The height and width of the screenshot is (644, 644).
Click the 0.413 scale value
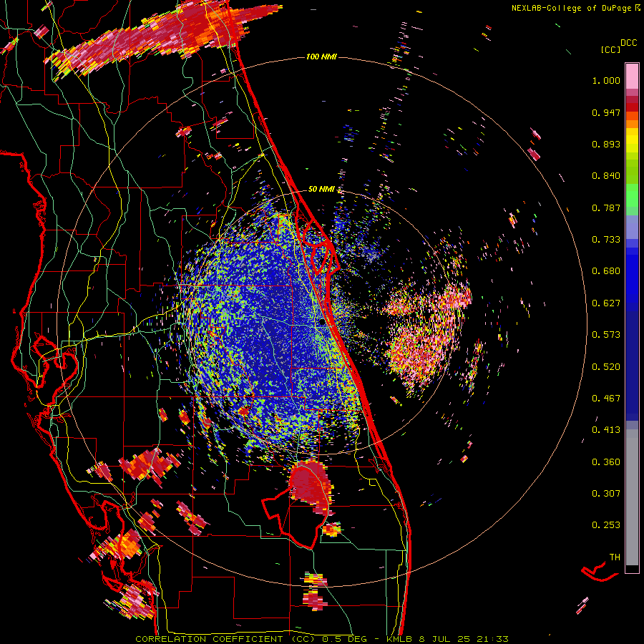(x=606, y=430)
